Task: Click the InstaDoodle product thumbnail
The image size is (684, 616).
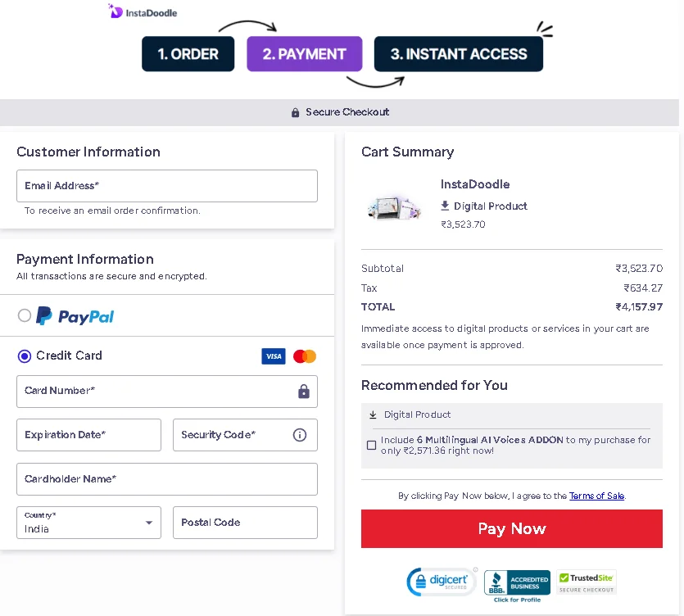Action: pos(394,205)
